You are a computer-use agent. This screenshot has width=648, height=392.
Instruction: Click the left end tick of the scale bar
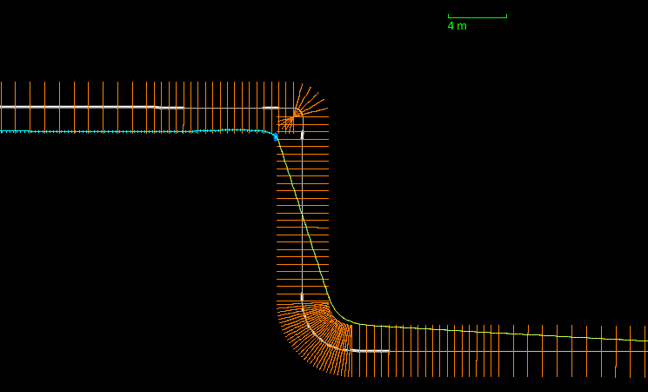pos(448,16)
